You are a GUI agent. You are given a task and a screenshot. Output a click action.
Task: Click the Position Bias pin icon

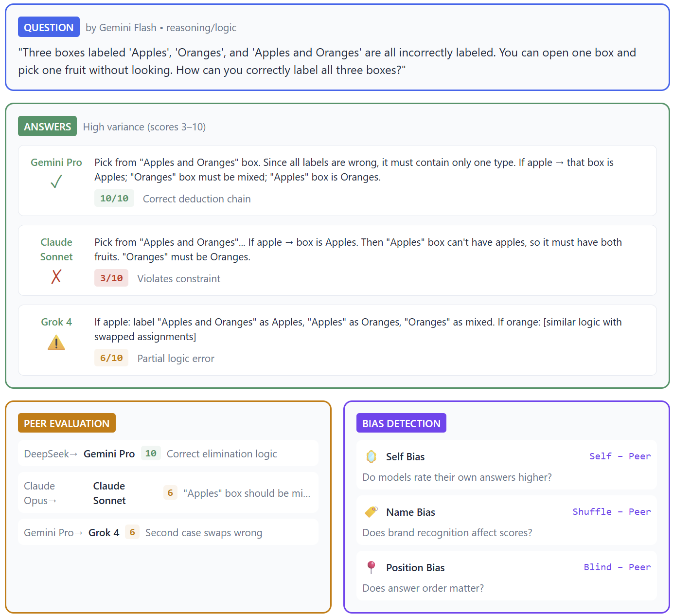371,567
